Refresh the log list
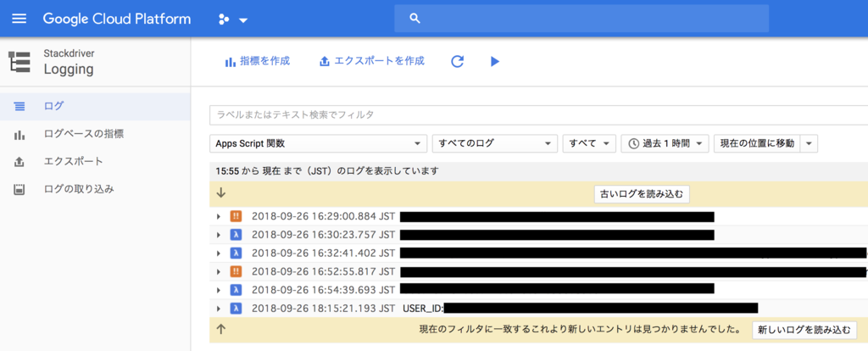This screenshot has height=351, width=868. click(457, 61)
